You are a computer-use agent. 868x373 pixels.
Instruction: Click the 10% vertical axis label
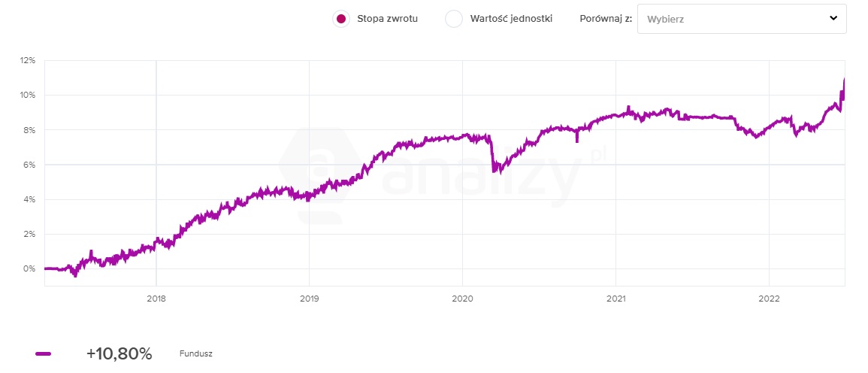(x=28, y=95)
